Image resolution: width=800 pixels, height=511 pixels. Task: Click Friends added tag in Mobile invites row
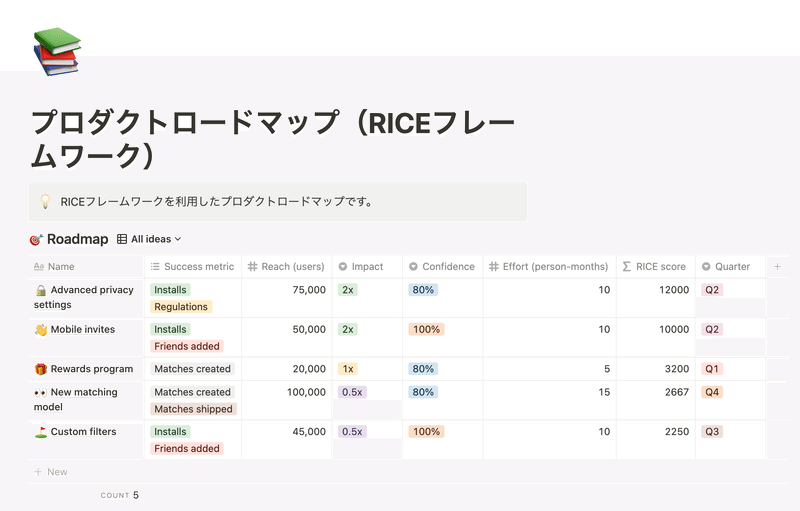coord(187,346)
